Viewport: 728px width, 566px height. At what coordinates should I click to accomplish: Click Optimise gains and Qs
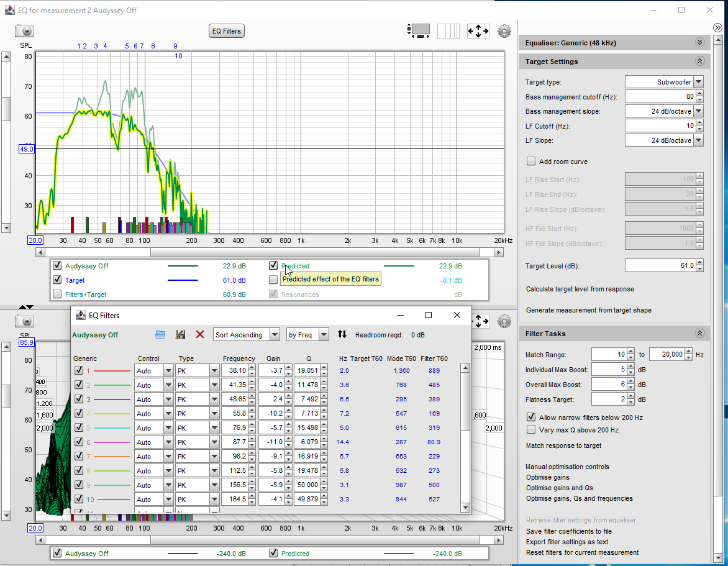[x=560, y=488]
